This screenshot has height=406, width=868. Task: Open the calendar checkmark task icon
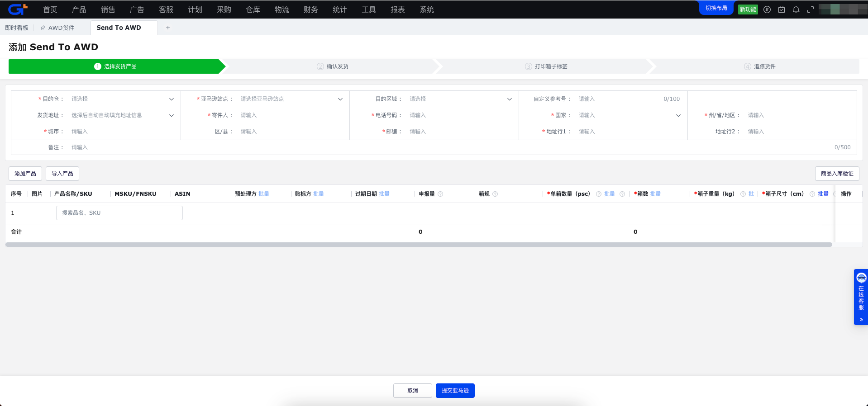coord(782,9)
